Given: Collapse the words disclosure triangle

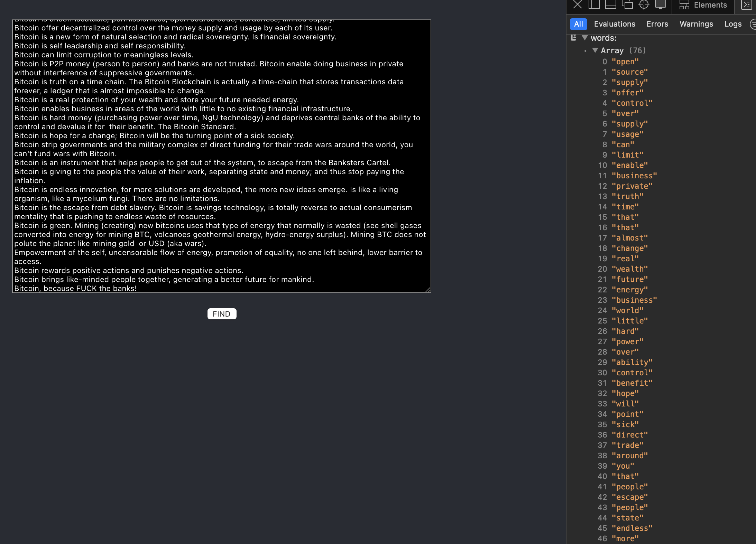Looking at the screenshot, I should point(585,38).
